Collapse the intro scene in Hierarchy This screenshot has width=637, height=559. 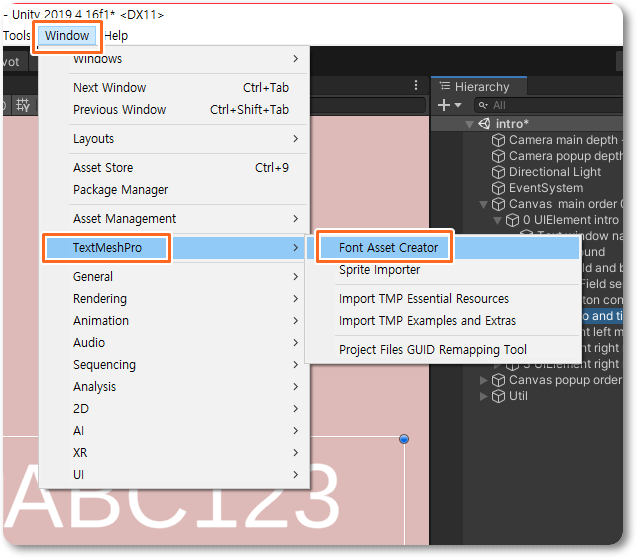point(469,124)
